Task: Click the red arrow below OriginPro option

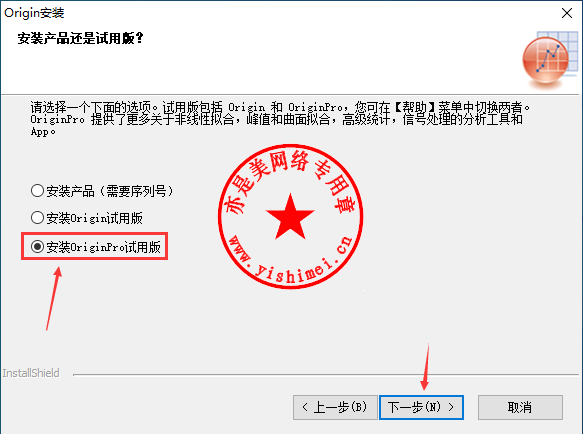Action: point(54,298)
